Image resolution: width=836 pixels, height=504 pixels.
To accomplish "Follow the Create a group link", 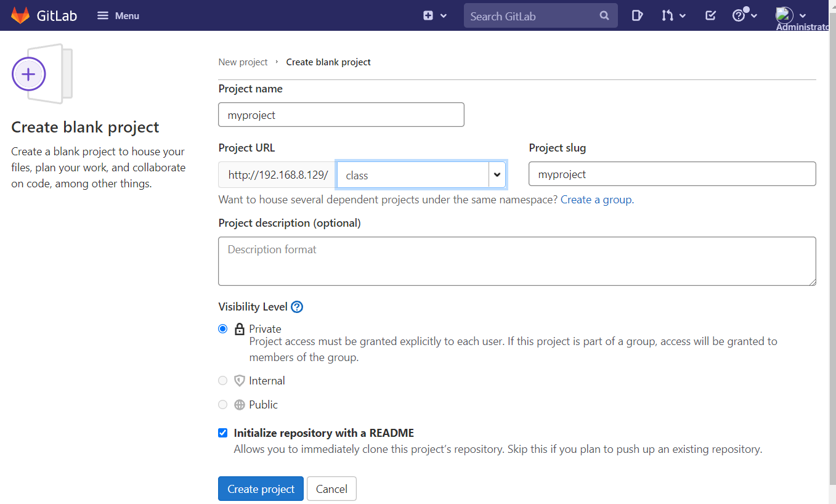I will pyautogui.click(x=596, y=200).
